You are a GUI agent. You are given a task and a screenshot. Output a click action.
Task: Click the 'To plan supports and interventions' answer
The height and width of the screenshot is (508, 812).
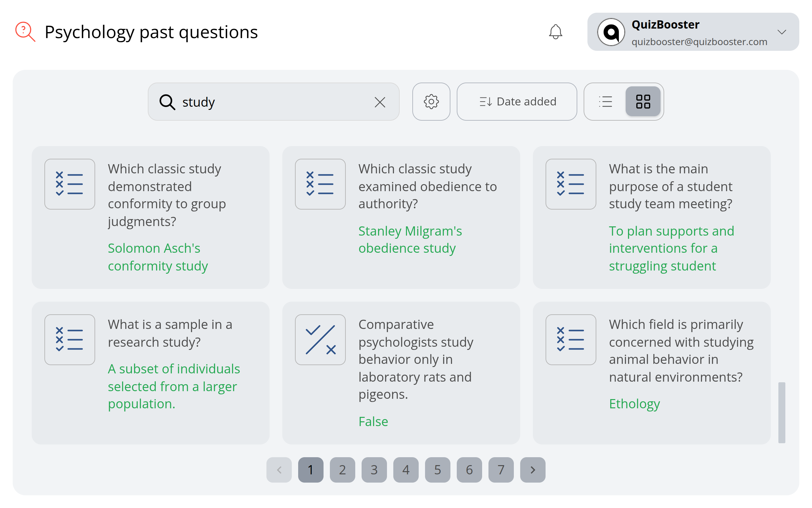[671, 248]
